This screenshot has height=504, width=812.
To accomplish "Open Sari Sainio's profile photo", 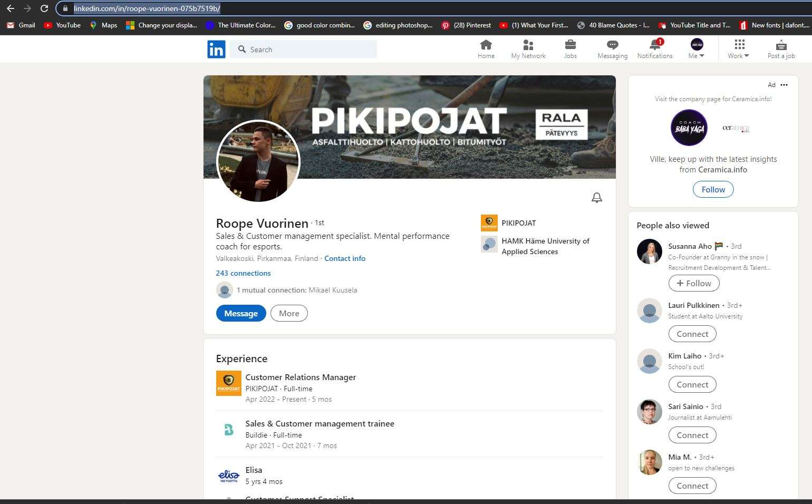I will [650, 412].
